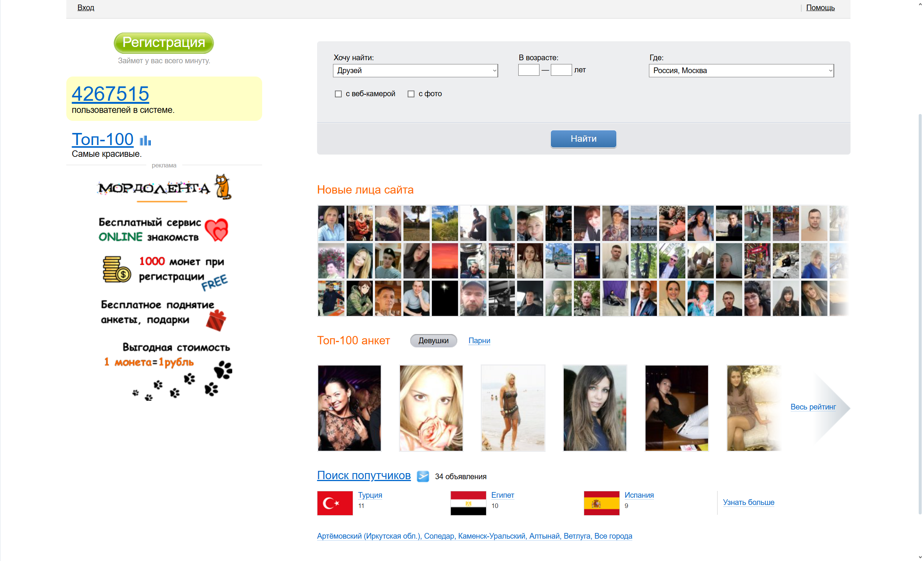
Task: Click the Весь рейтинг link
Action: [x=813, y=407]
